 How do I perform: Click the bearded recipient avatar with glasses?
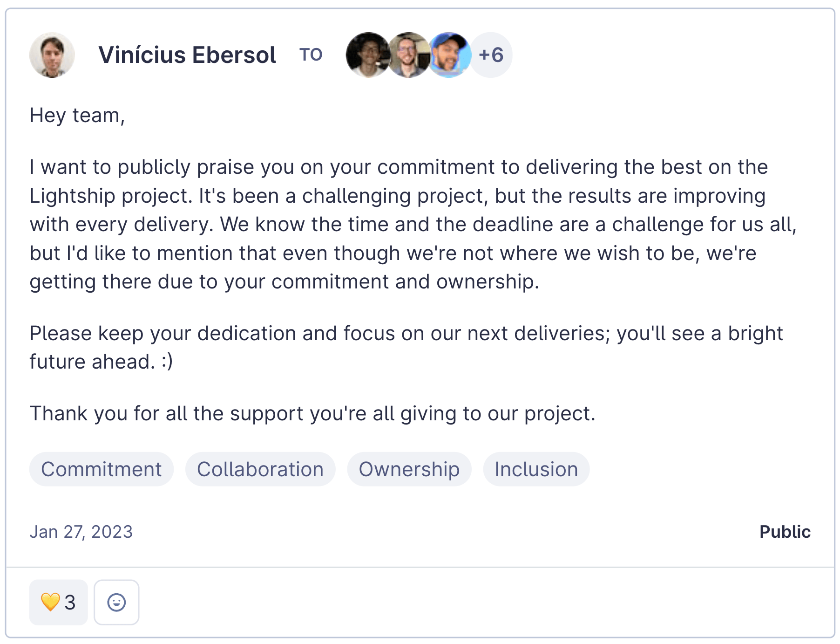point(408,55)
